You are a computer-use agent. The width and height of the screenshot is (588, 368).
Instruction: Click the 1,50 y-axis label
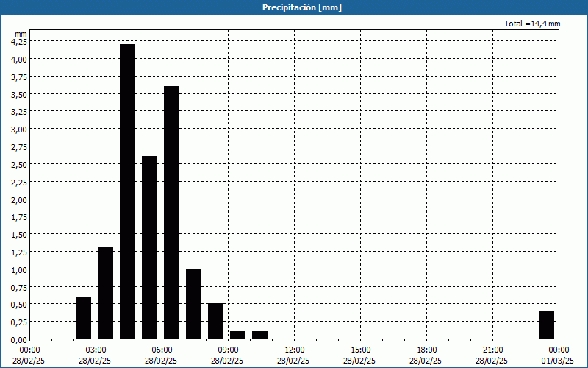[x=19, y=234]
